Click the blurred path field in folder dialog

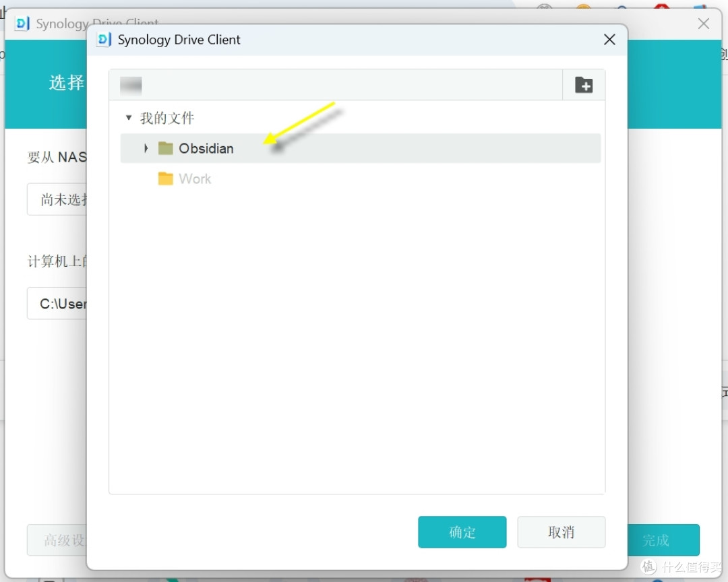coord(336,85)
